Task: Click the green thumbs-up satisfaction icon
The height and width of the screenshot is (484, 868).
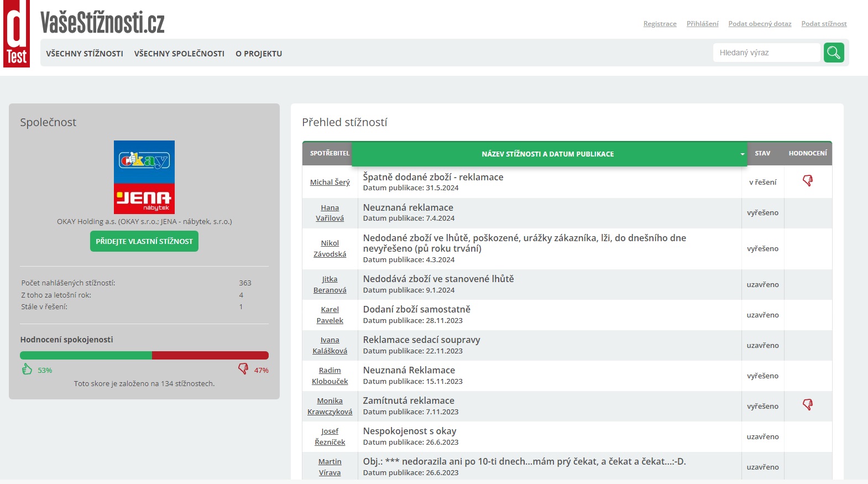Action: pos(27,369)
